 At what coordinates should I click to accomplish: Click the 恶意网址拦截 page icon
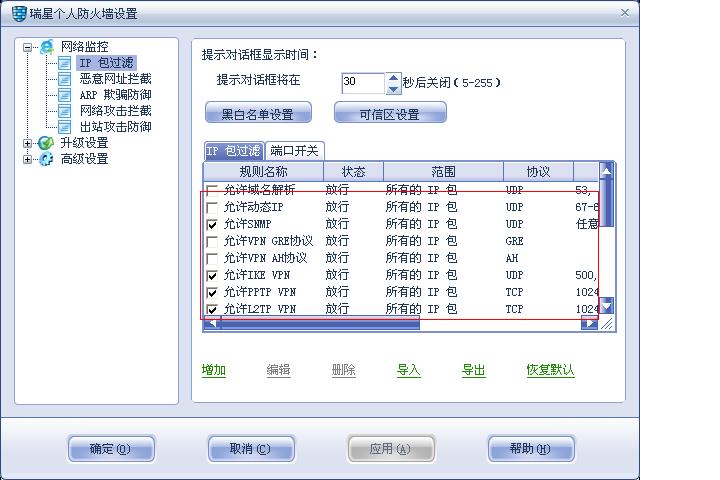64,79
